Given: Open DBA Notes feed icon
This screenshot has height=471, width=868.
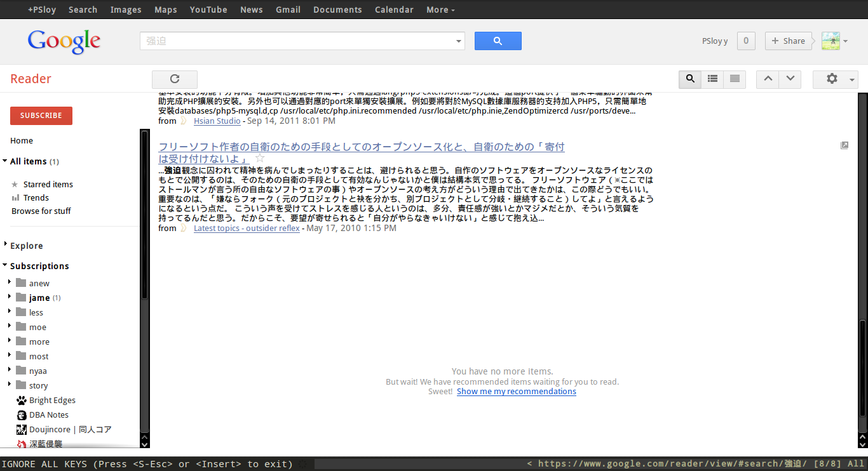Looking at the screenshot, I should [x=22, y=415].
